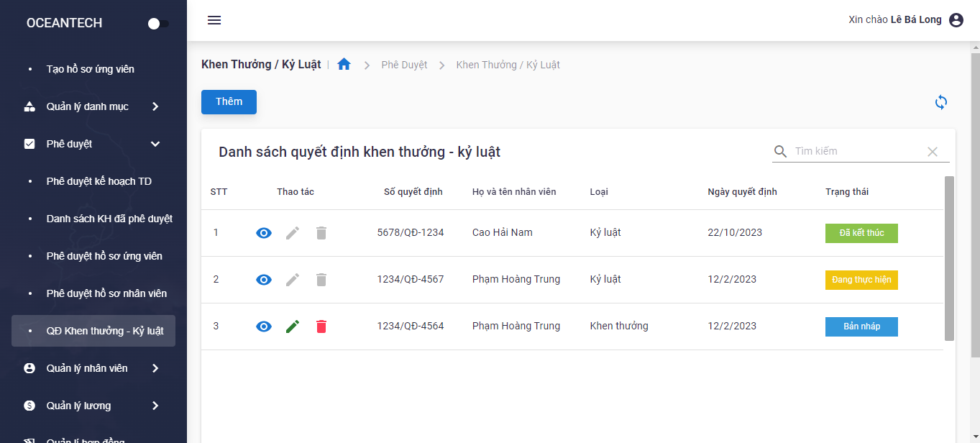Edit pencil icon in row 2
The image size is (980, 443).
(293, 280)
